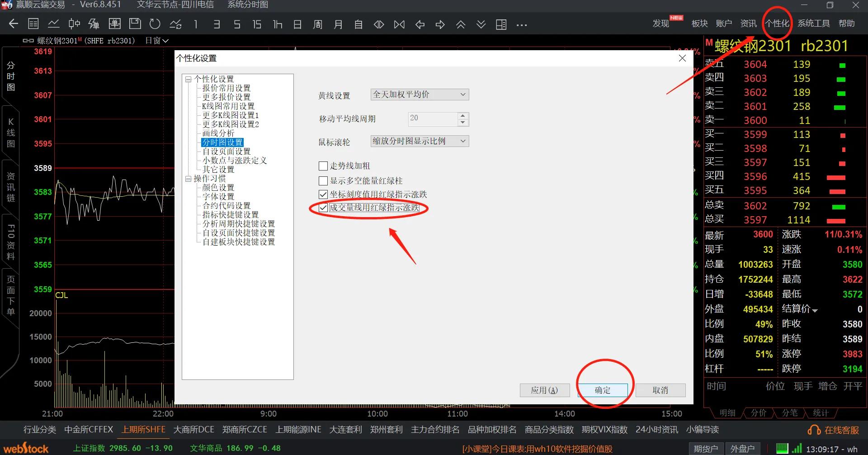This screenshot has height=455, width=868.
Task: Click the save disk icon in toolbar
Action: click(x=135, y=24)
